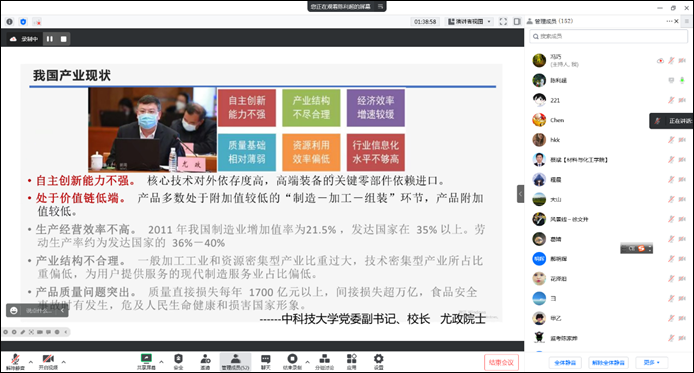Toggle the side panel layout icon
Image resolution: width=694 pixels, height=373 pixels.
pyautogui.click(x=517, y=21)
